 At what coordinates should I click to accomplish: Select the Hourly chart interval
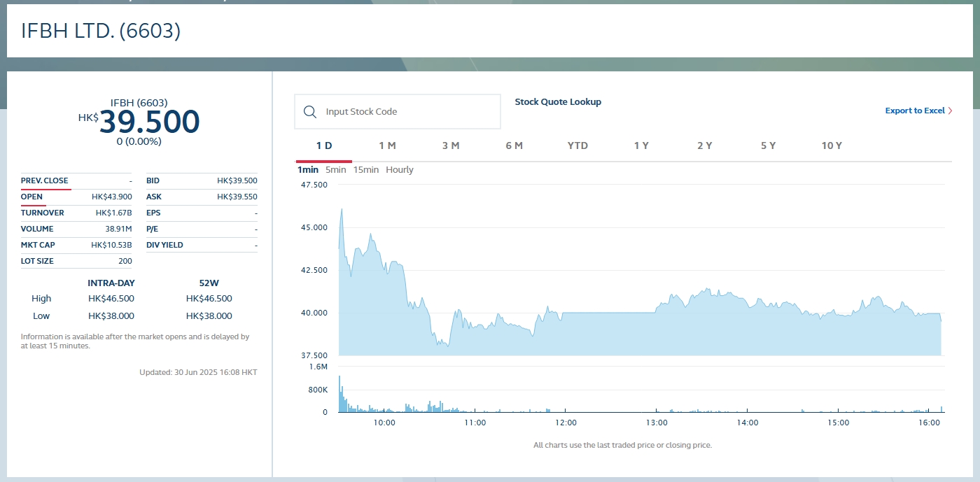[400, 170]
